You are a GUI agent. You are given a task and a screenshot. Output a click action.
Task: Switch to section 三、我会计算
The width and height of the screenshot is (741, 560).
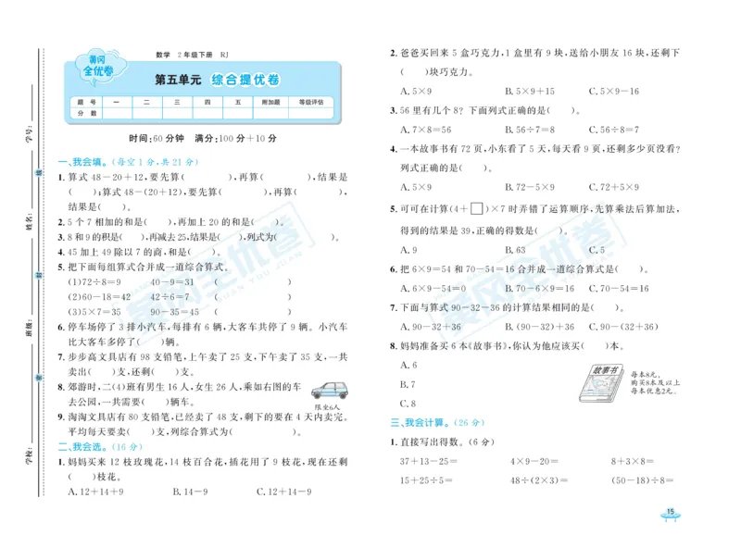(x=417, y=421)
